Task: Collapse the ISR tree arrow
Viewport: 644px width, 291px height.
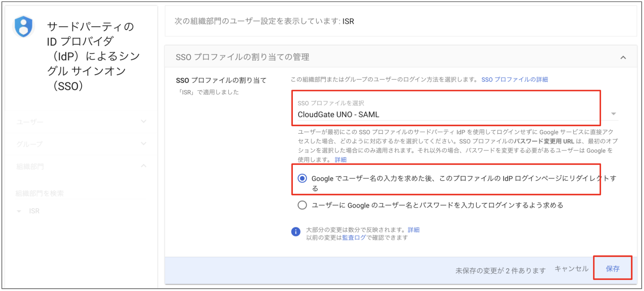Action: click(19, 211)
